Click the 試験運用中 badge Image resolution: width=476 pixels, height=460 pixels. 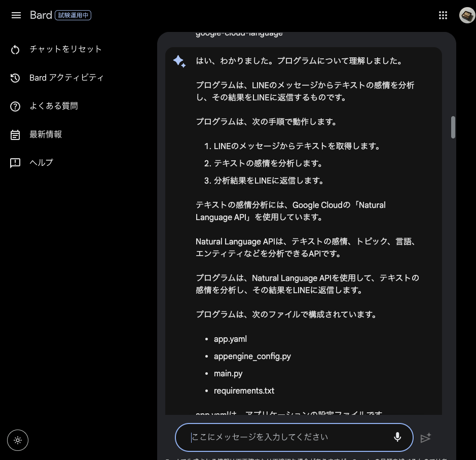[73, 15]
